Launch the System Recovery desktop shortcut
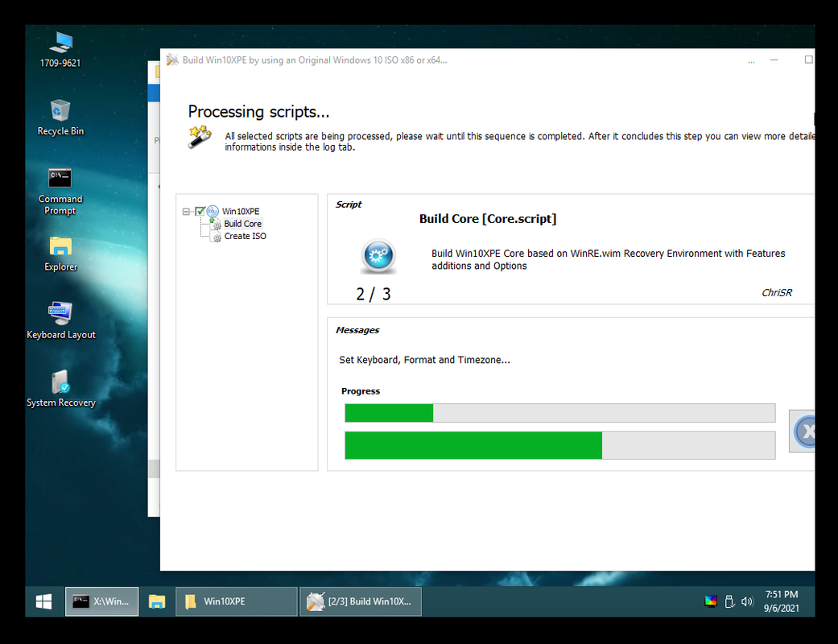 point(60,389)
